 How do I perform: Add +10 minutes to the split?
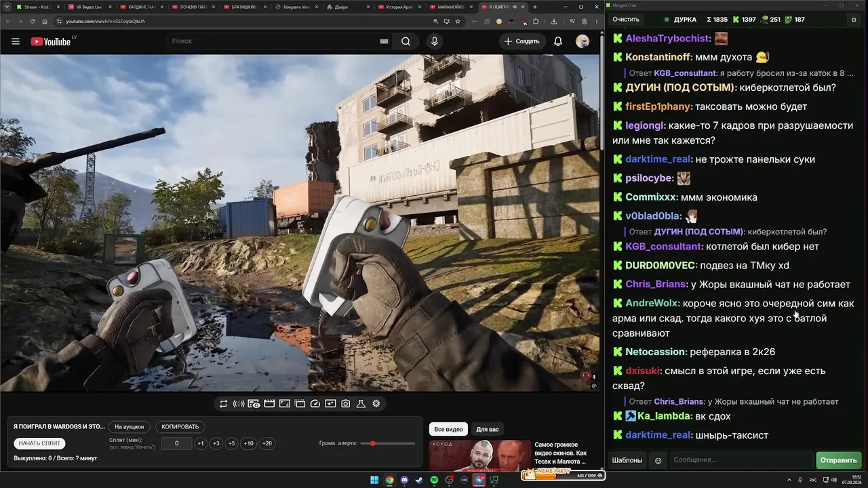click(x=249, y=443)
